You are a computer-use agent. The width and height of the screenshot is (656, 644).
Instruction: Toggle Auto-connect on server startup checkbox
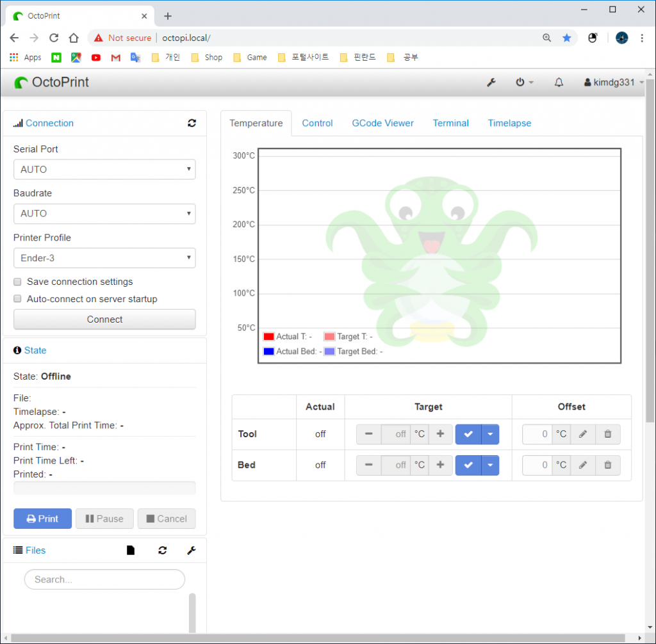coord(17,298)
